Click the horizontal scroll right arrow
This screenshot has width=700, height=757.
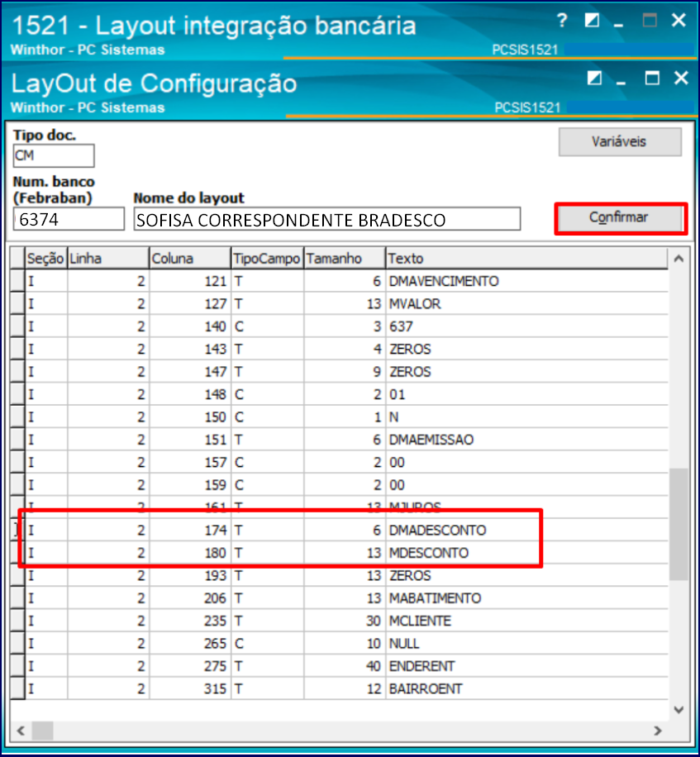click(658, 731)
